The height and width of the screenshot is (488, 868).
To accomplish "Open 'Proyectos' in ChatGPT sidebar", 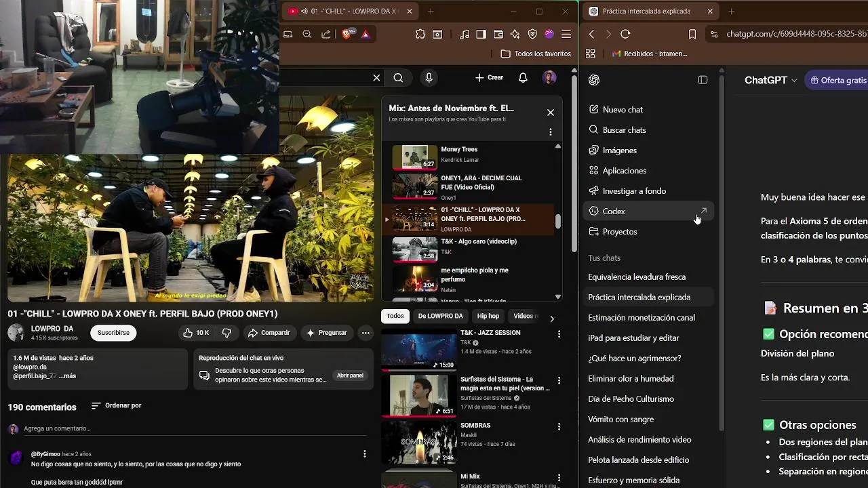I will tap(648, 231).
